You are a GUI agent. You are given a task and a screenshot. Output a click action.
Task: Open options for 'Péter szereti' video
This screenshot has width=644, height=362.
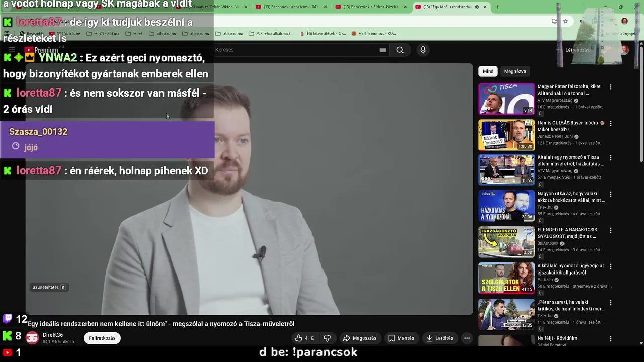[x=611, y=303]
